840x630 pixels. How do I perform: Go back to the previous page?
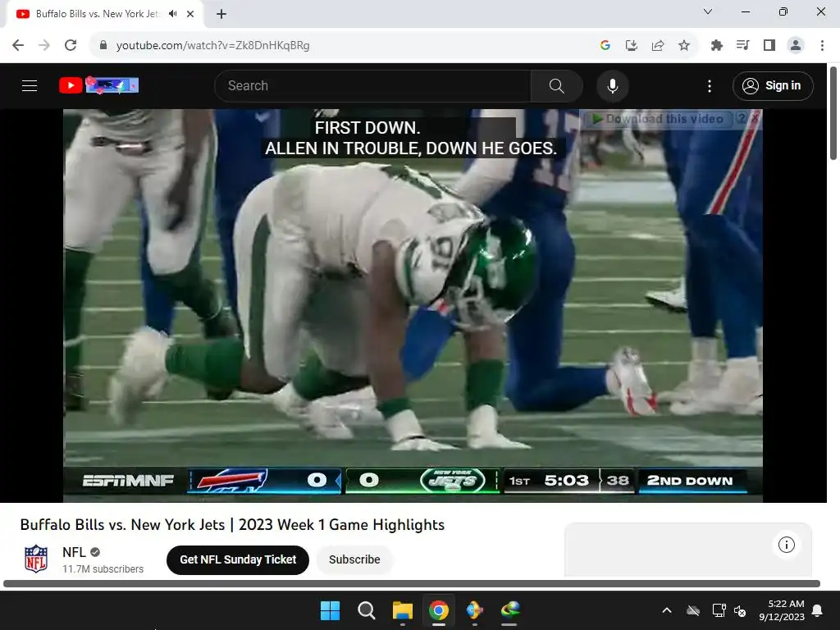click(18, 46)
